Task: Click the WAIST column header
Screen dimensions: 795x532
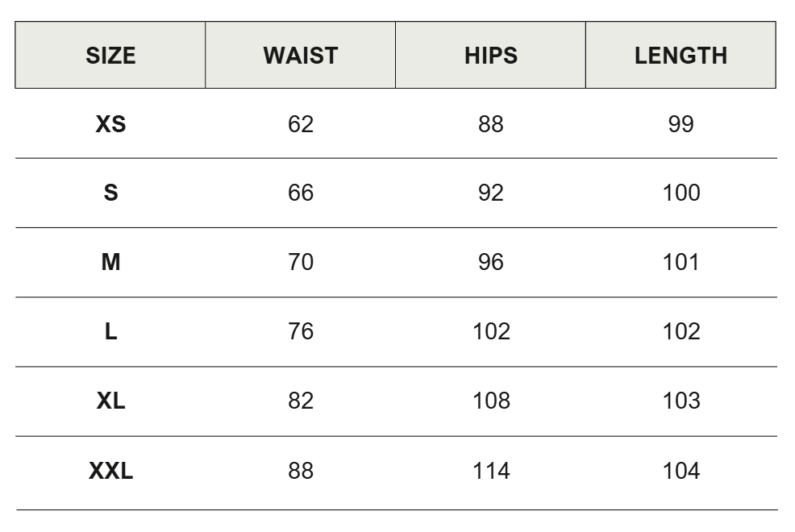Action: click(300, 56)
